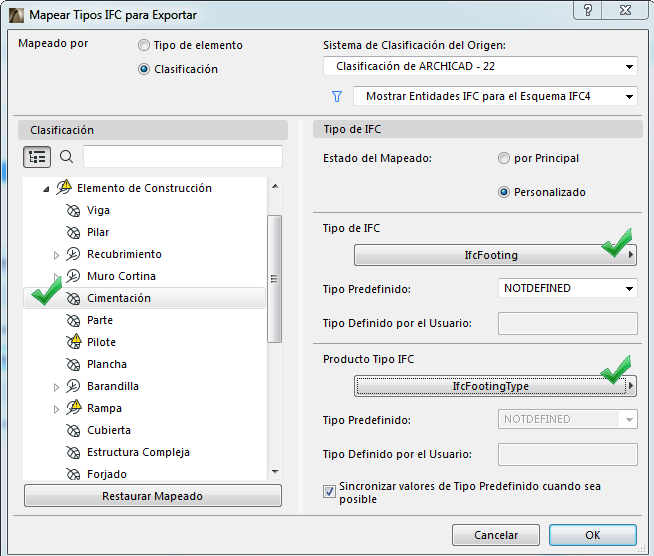Expand the Recubrimiento tree node
The image size is (654, 556).
click(x=57, y=254)
